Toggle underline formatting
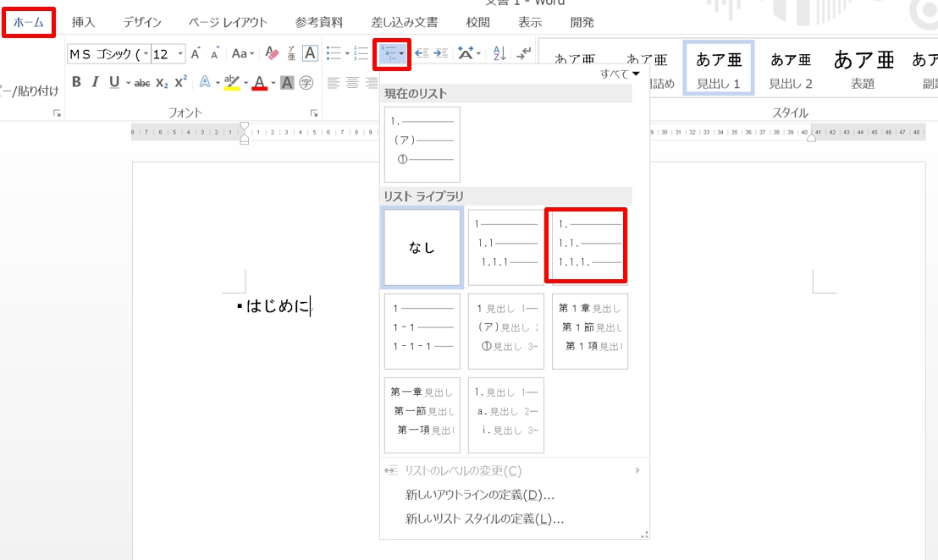938x560 pixels. click(x=114, y=82)
